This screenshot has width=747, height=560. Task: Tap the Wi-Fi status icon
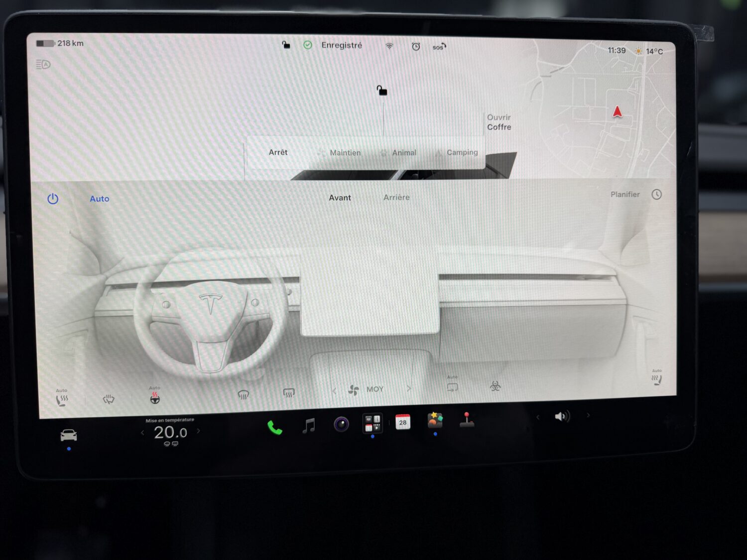click(389, 46)
